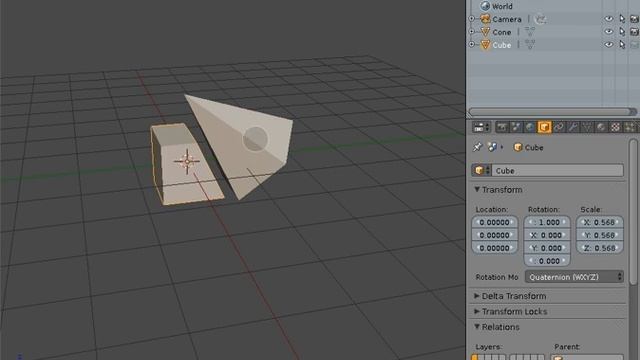640x360 pixels.
Task: Toggle Cube renderability icon in outliner
Action: pos(635,44)
